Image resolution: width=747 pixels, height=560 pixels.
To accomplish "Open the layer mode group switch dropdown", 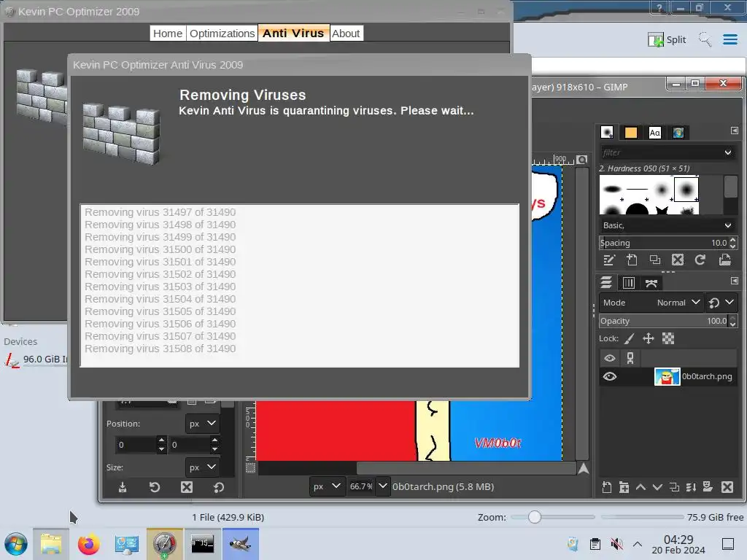I will tap(721, 303).
